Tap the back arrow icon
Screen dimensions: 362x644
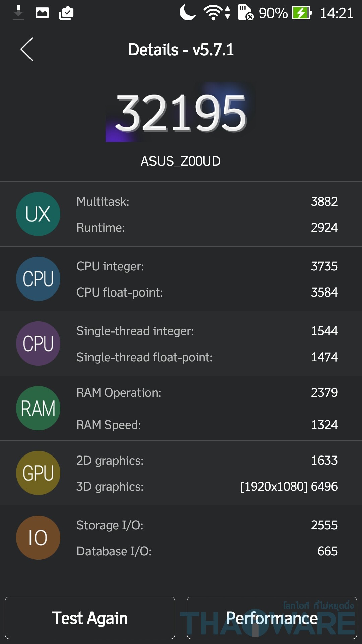27,49
